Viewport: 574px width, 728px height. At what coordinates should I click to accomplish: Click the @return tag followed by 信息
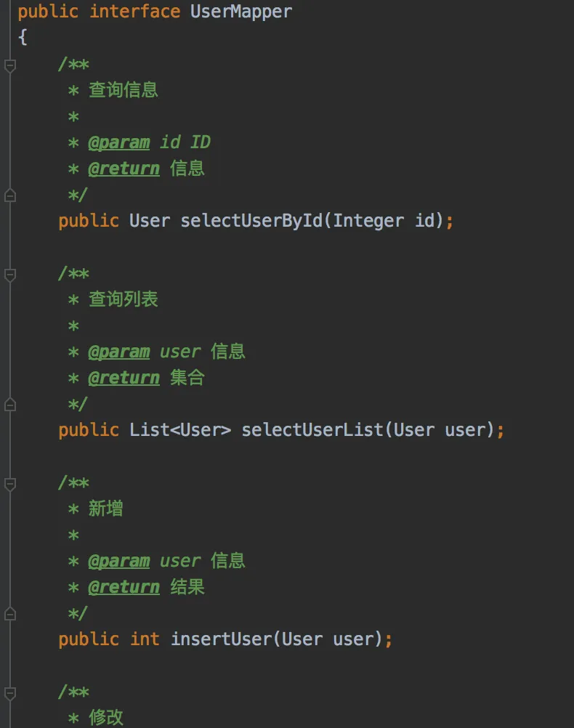124,169
